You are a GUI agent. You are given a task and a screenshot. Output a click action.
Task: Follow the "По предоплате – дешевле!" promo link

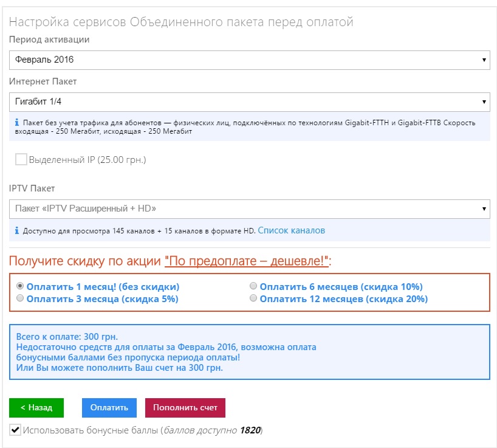[x=247, y=261]
